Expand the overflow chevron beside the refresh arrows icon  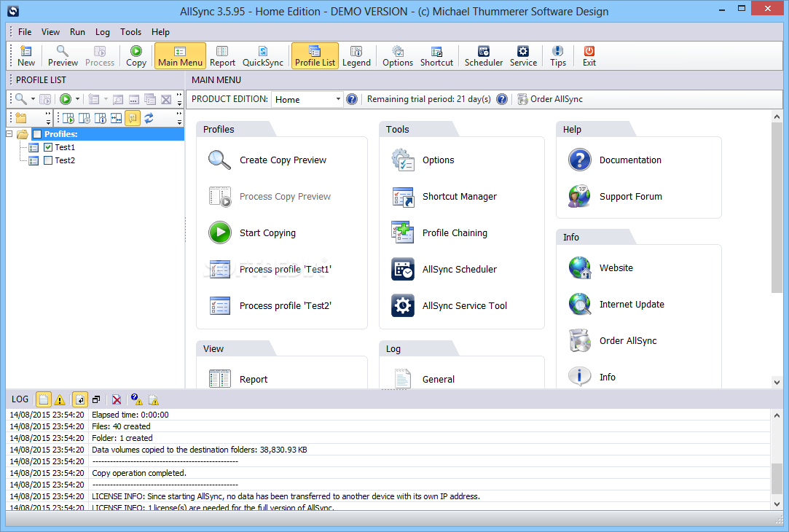click(179, 118)
